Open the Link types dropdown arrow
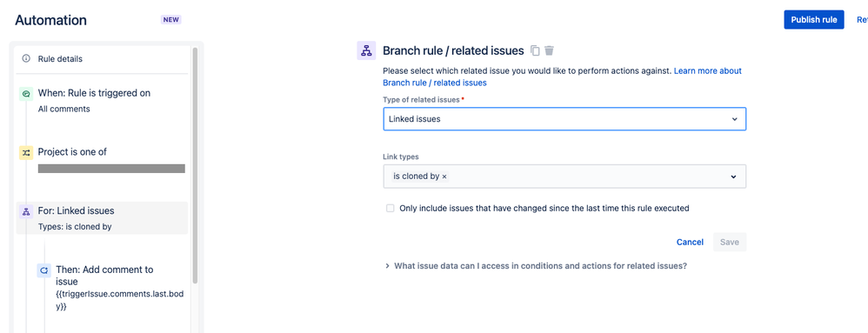 pyautogui.click(x=733, y=177)
